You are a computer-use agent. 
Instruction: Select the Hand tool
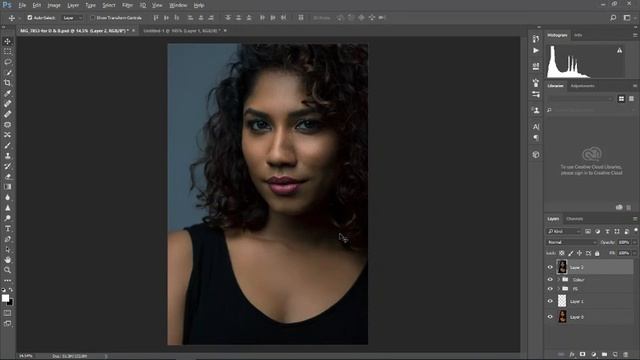pyautogui.click(x=7, y=260)
